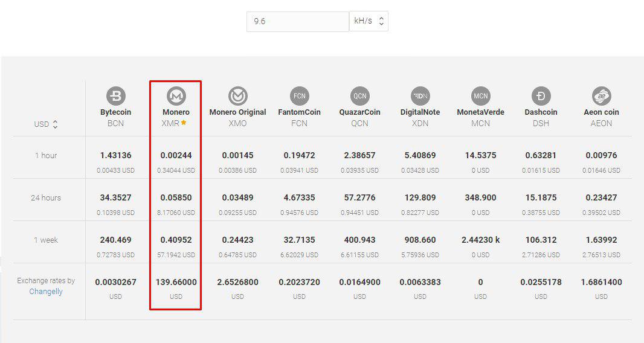Click the MonetaVerde MCN icon
The height and width of the screenshot is (343, 644).
tap(480, 96)
